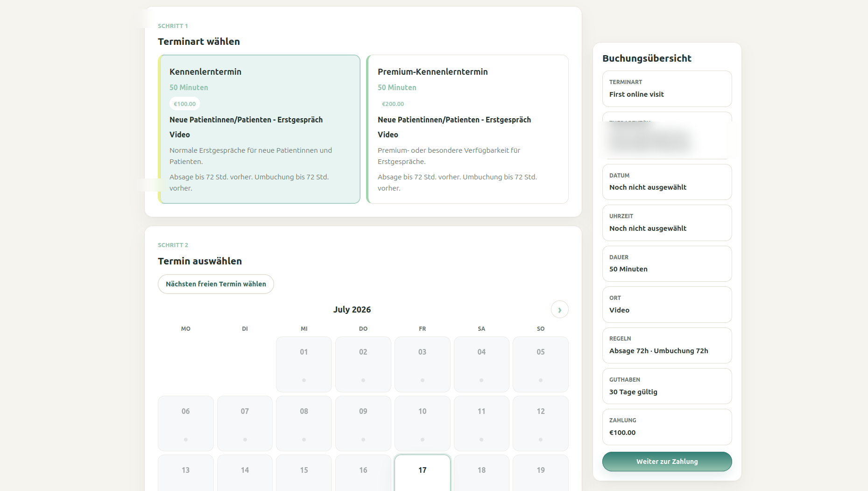Viewport: 868px width, 491px height.
Task: Click calendar day 09
Action: pyautogui.click(x=363, y=423)
